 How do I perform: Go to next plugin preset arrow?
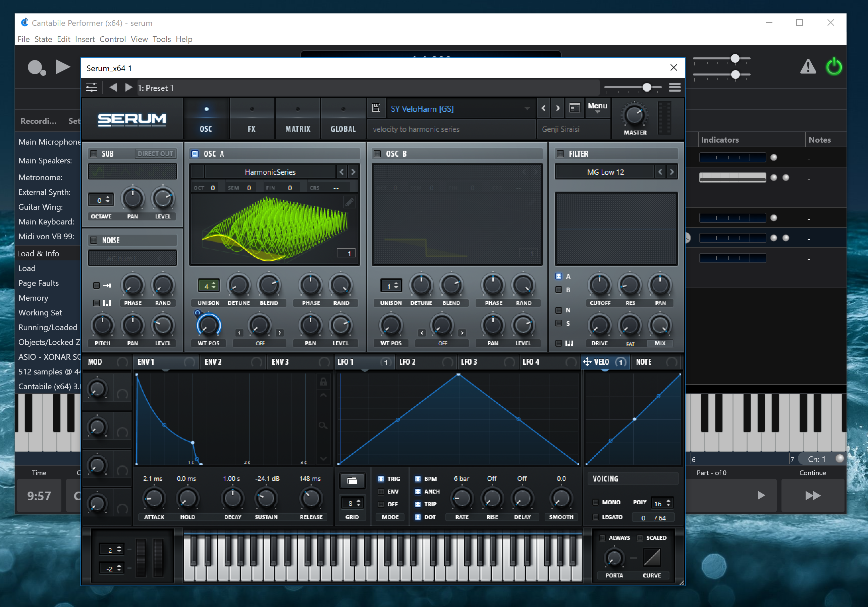click(128, 88)
